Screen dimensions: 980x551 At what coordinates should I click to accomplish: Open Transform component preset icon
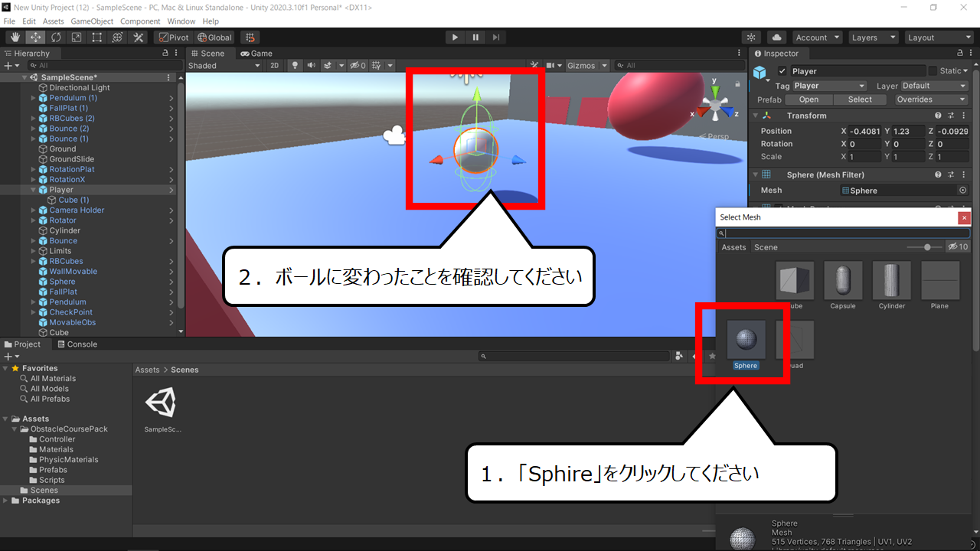click(x=951, y=116)
